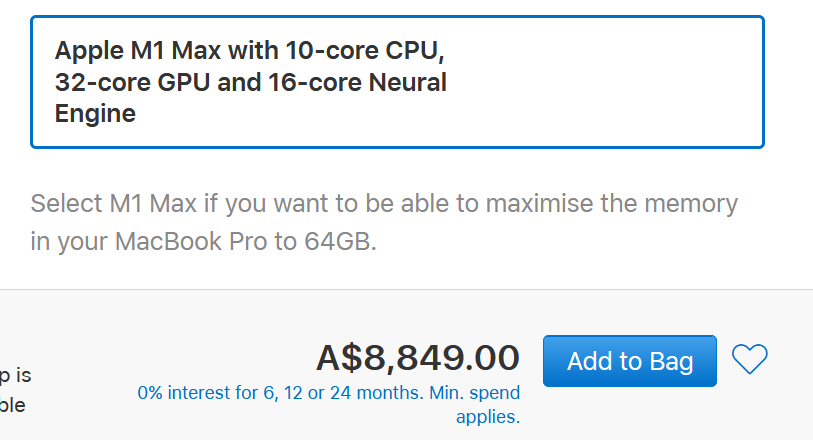Select the Apple M1 Max 10-core CPU option
The width and height of the screenshot is (813, 440).
(397, 82)
